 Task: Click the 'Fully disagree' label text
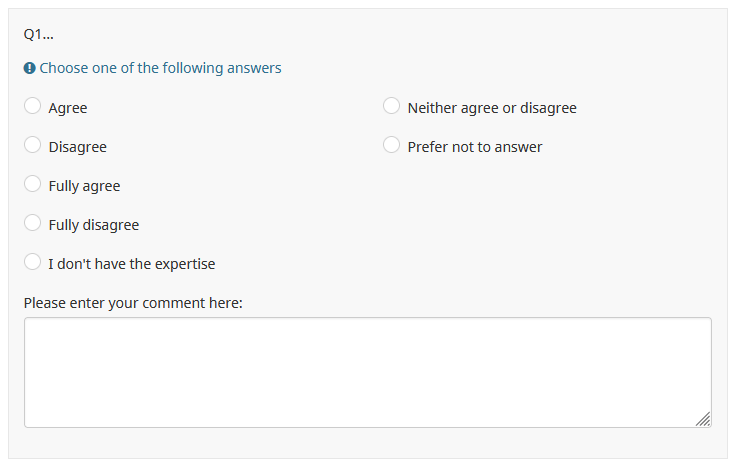tap(93, 225)
